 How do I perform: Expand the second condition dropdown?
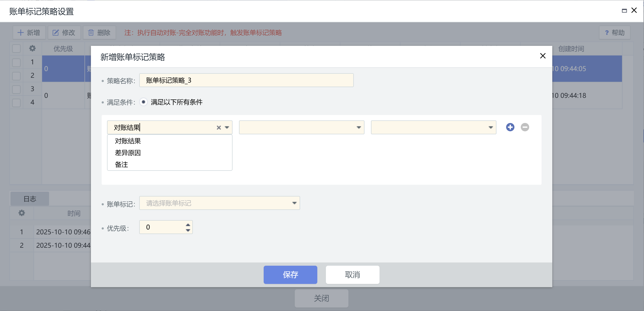[358, 127]
